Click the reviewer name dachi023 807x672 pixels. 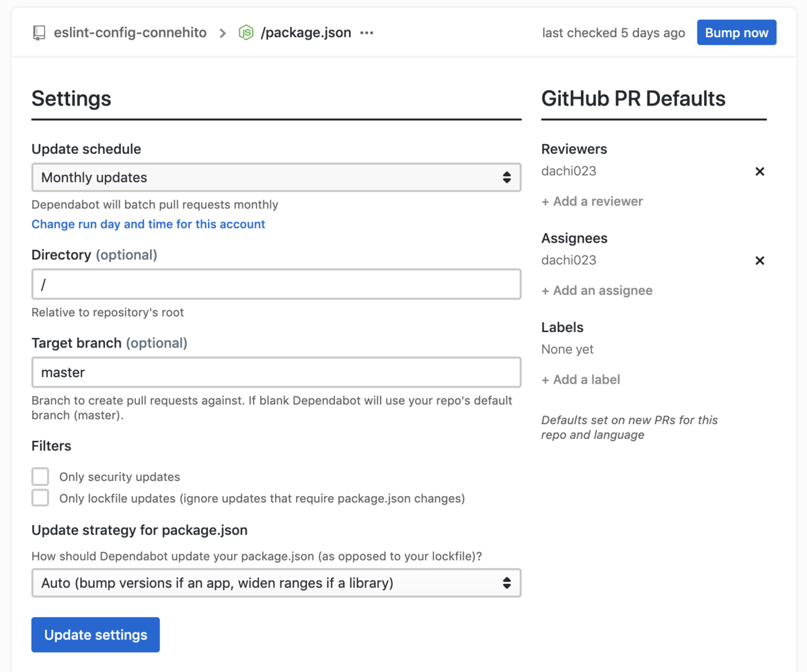[x=569, y=171]
